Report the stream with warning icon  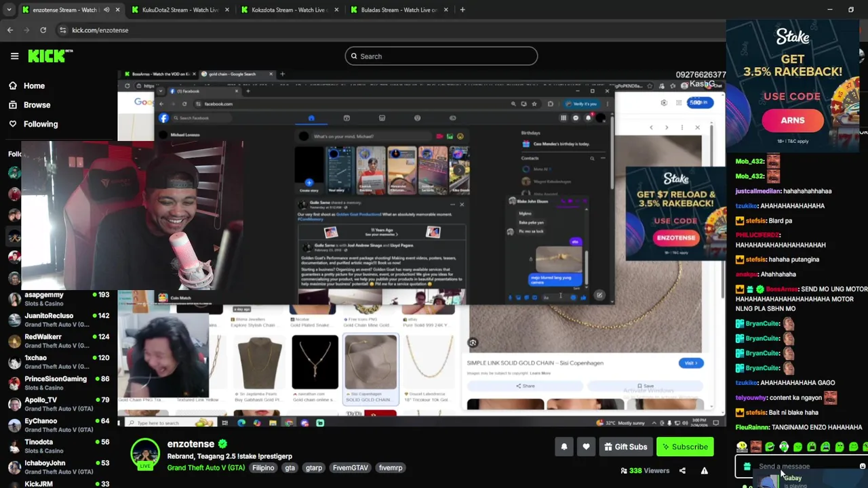tap(704, 470)
